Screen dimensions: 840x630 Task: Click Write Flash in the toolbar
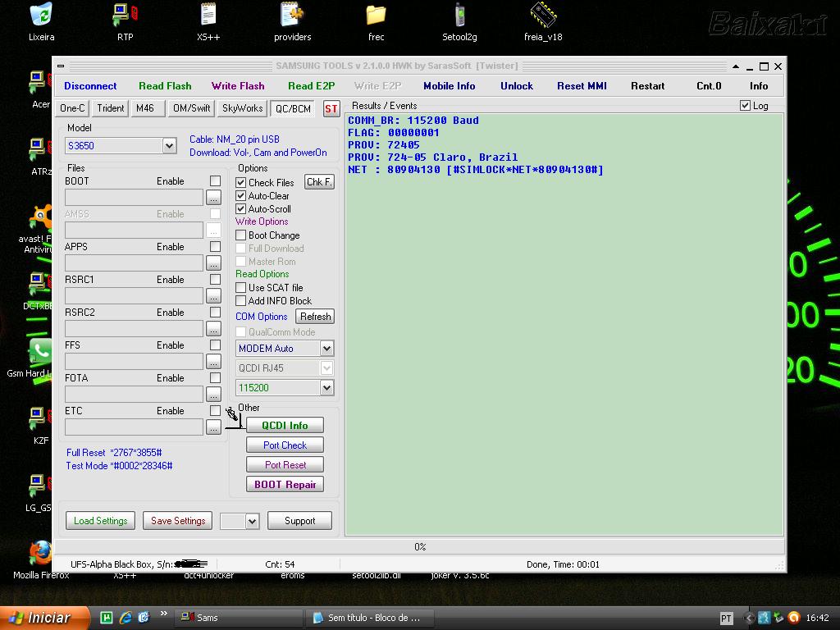click(238, 85)
